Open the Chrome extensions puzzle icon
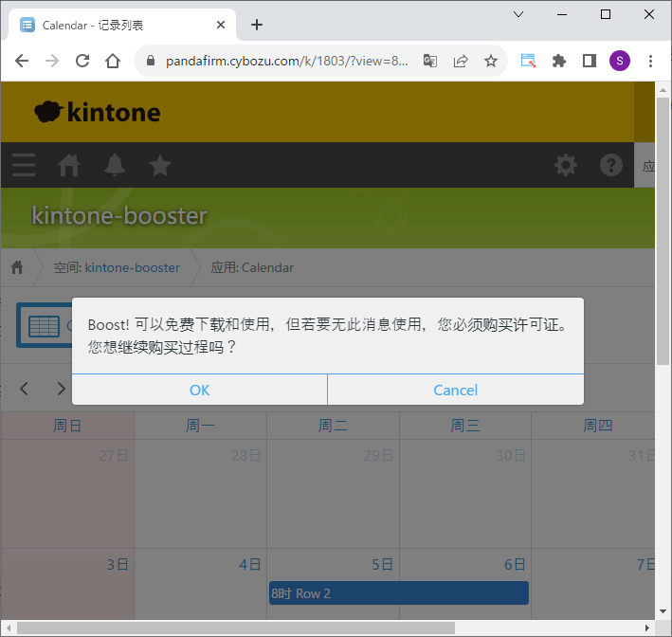The image size is (672, 637). tap(559, 61)
